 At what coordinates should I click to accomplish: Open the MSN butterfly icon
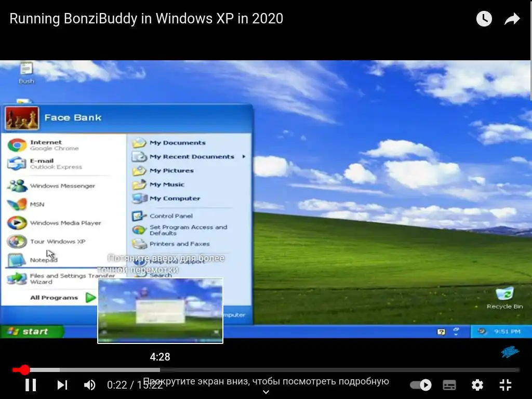coord(17,205)
